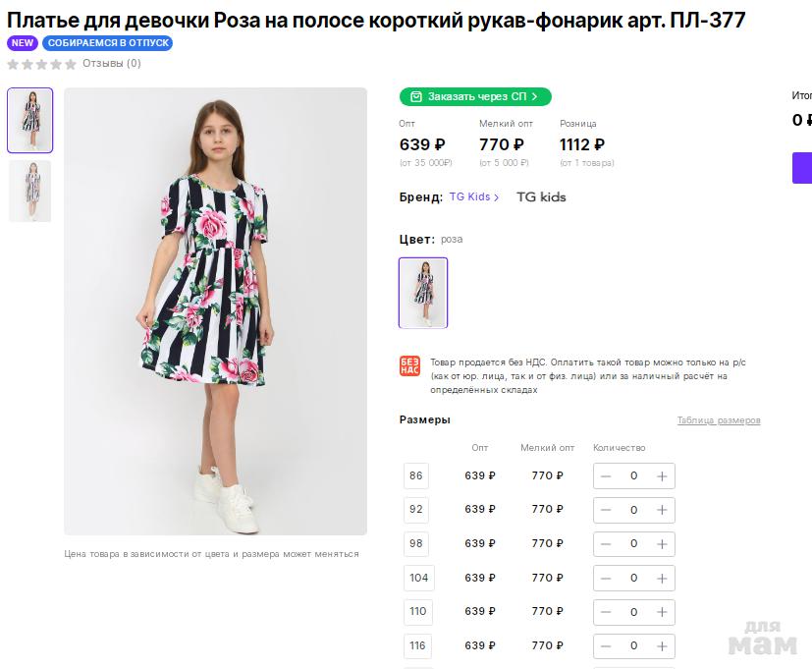
Task: Click the БЕЗ НДС badge icon
Action: click(x=409, y=366)
